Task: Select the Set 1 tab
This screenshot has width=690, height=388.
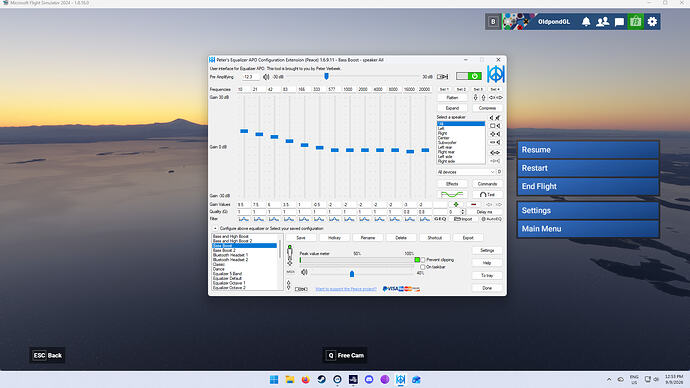Action: [444, 89]
